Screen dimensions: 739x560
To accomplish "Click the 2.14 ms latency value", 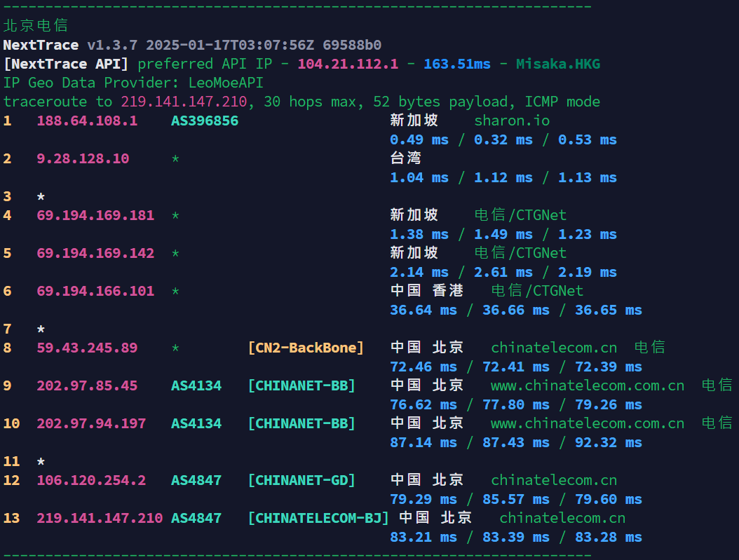I will pos(419,272).
